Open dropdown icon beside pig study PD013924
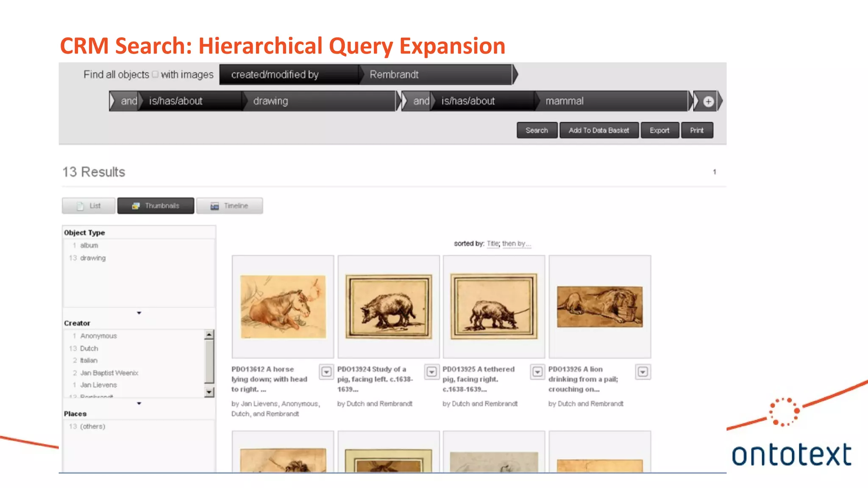 [431, 372]
